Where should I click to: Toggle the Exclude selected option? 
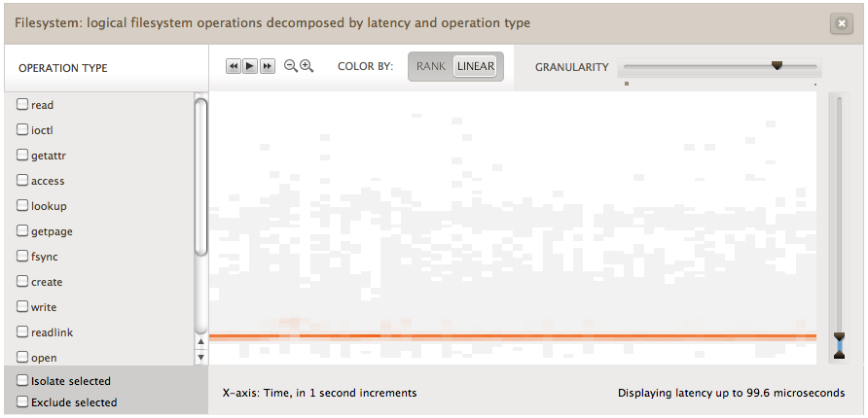click(x=22, y=401)
